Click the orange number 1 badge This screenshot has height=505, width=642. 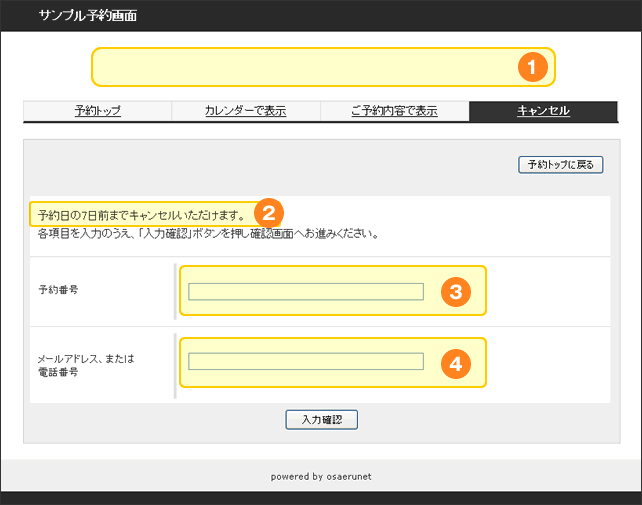pos(531,67)
